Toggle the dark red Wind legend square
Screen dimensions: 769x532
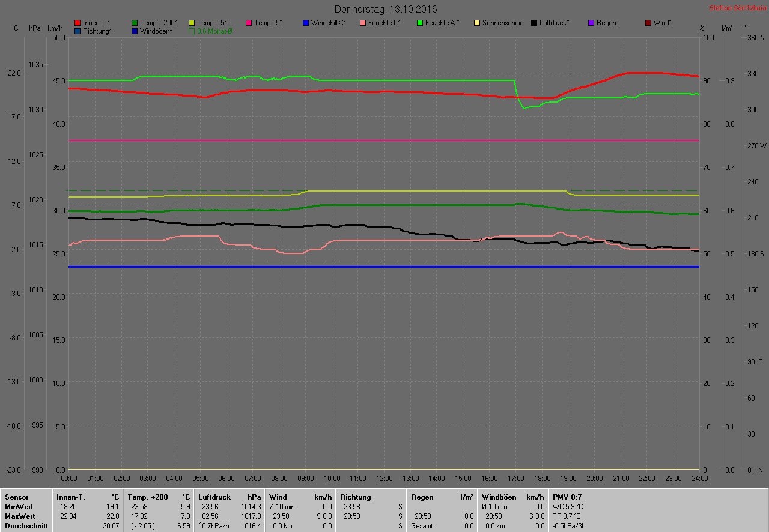point(648,23)
